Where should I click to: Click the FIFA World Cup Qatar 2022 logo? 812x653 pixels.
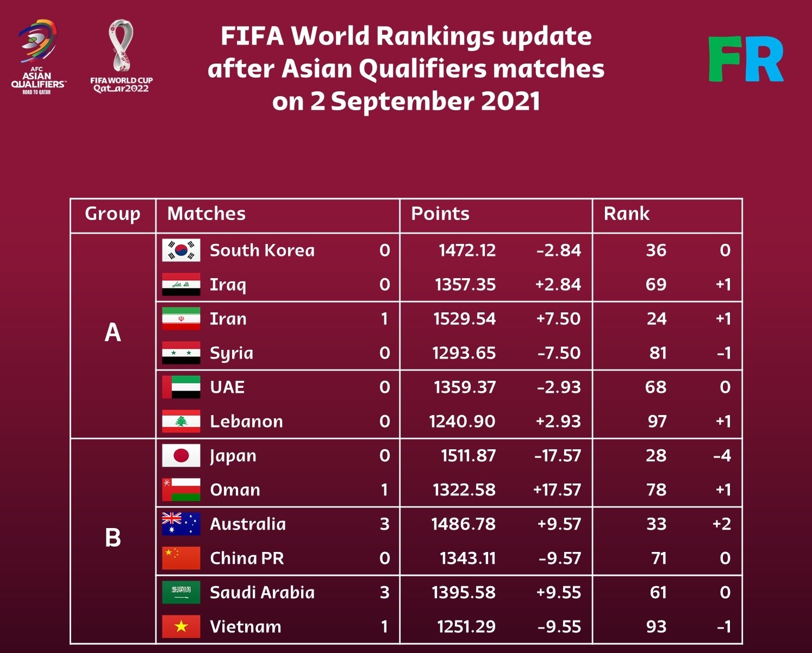click(121, 56)
